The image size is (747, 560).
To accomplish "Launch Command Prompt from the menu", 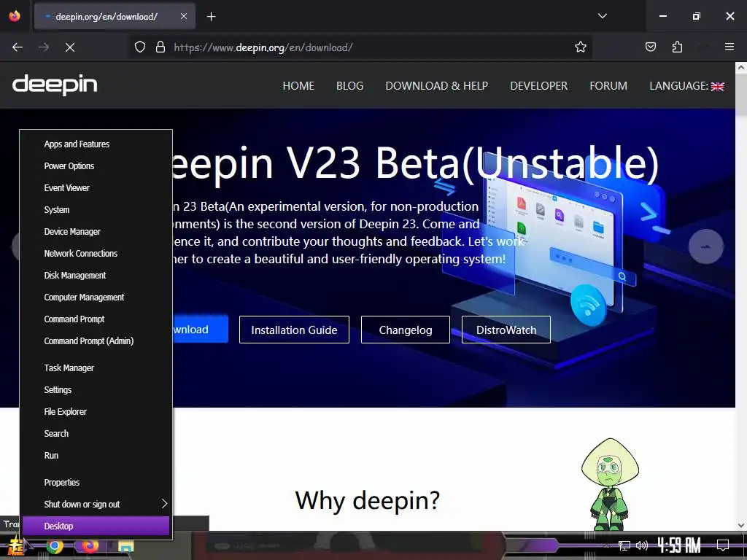I will tap(96, 319).
